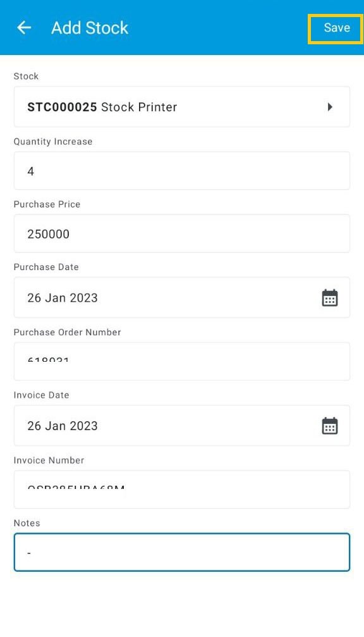Open the Invoice Date calendar picker
This screenshot has height=637, width=364.
click(330, 425)
